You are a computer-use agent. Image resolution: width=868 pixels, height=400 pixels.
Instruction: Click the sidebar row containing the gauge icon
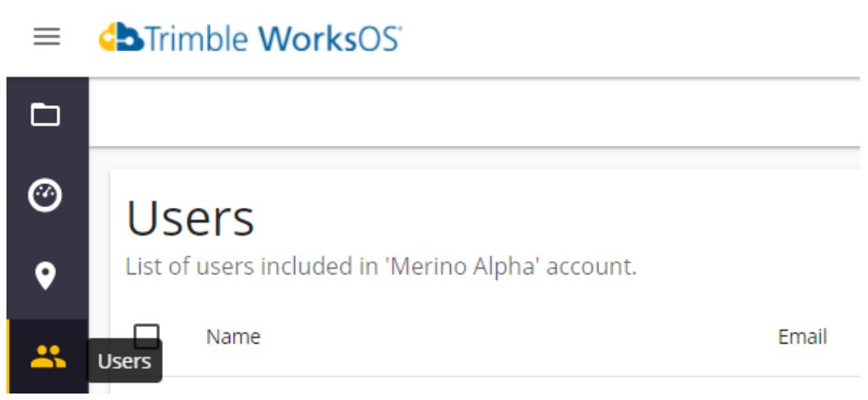pos(48,195)
